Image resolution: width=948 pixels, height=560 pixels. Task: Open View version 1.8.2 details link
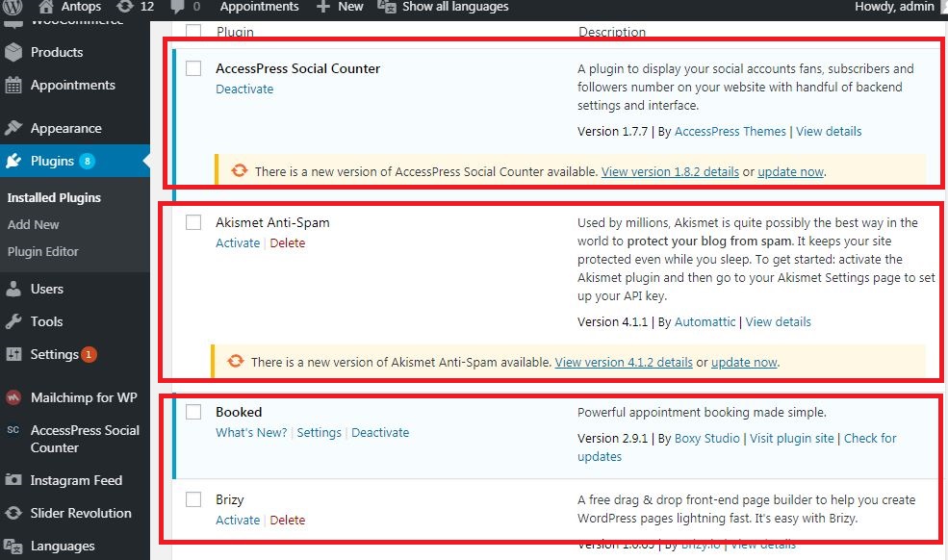click(x=670, y=171)
